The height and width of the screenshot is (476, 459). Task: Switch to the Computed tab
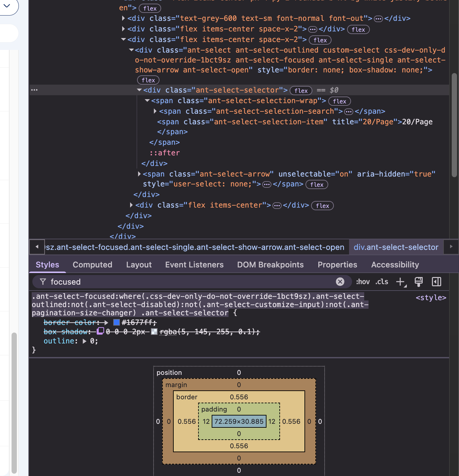(x=92, y=265)
